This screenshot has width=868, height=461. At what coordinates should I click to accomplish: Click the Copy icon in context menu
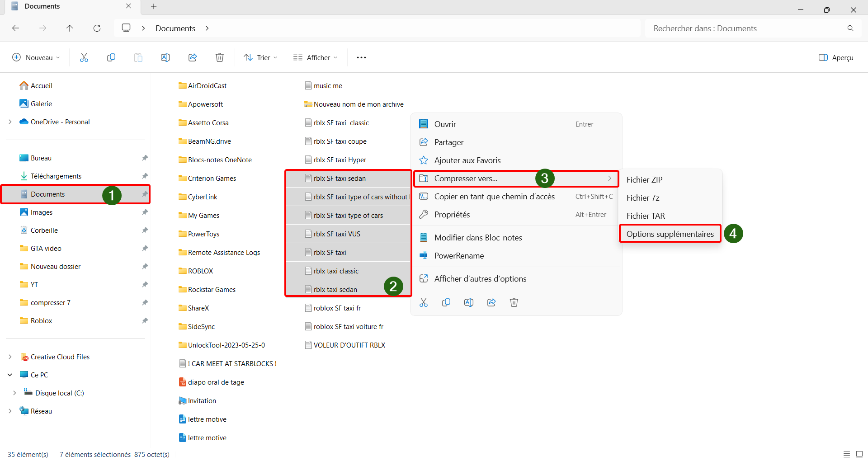446,302
